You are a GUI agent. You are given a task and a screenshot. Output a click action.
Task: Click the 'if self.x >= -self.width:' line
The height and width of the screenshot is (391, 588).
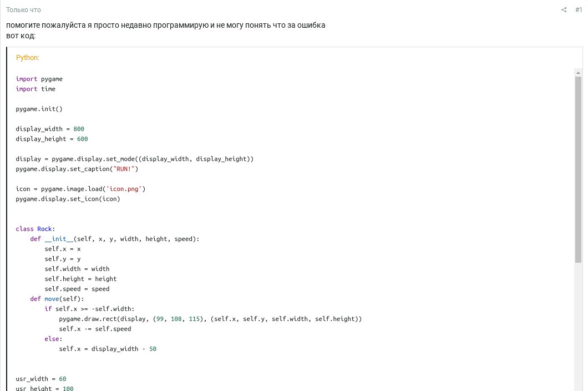point(89,309)
